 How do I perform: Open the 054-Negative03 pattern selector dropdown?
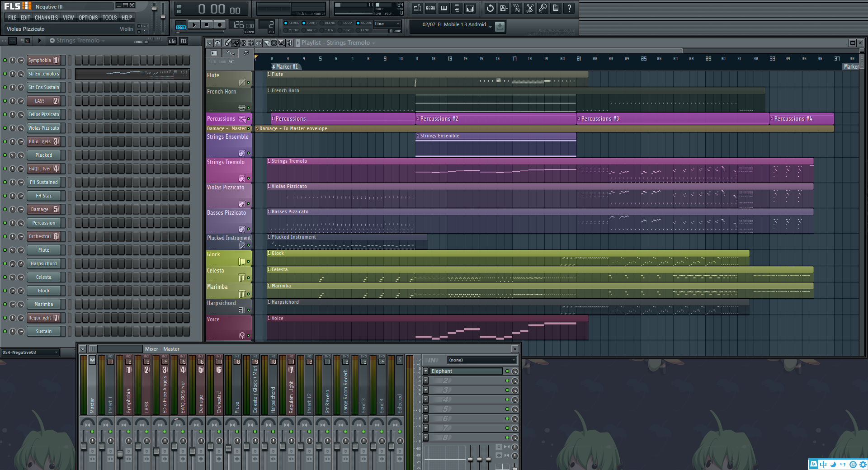click(30, 352)
